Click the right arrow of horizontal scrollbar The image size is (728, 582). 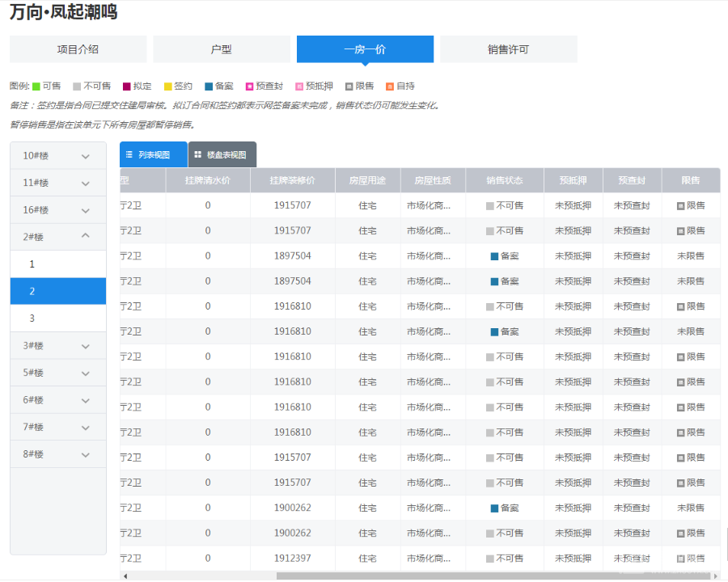tap(716, 576)
